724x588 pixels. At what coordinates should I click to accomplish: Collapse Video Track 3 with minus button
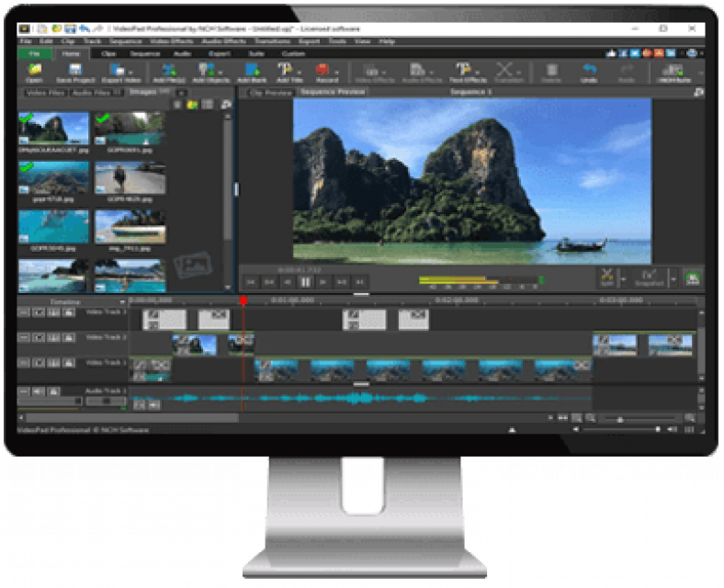(x=24, y=312)
